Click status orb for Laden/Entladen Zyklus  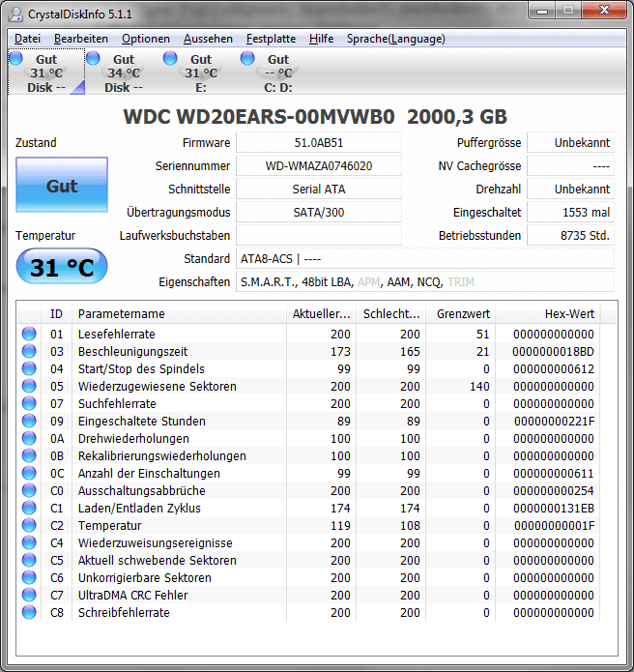tap(29, 508)
